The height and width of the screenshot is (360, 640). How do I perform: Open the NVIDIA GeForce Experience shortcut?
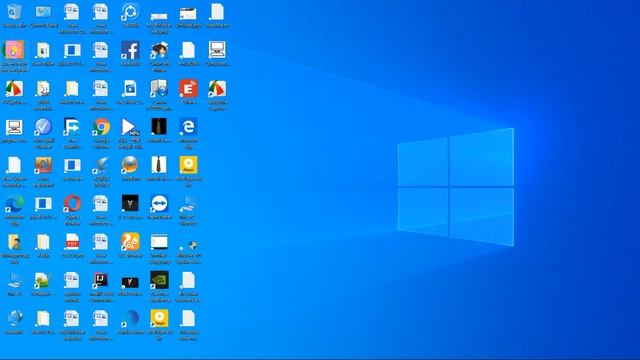pyautogui.click(x=159, y=280)
